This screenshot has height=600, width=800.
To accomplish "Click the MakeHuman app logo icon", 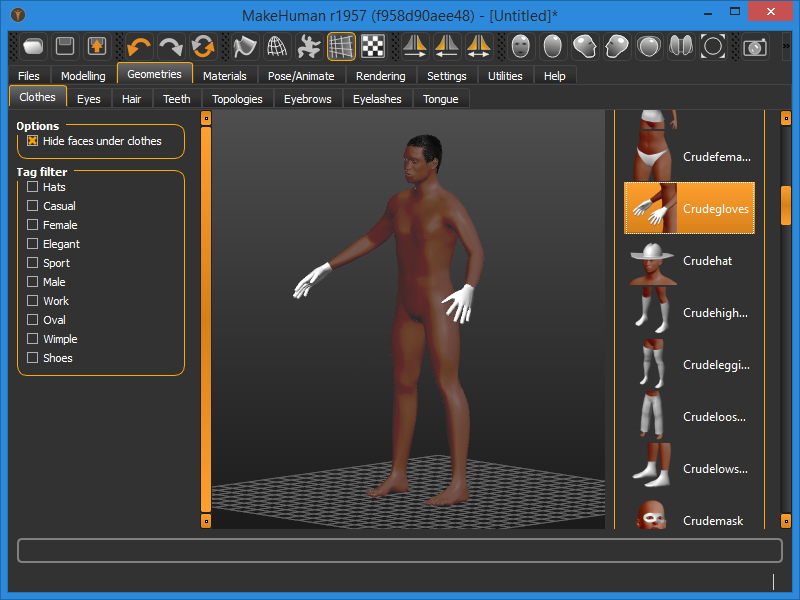I will (x=17, y=15).
